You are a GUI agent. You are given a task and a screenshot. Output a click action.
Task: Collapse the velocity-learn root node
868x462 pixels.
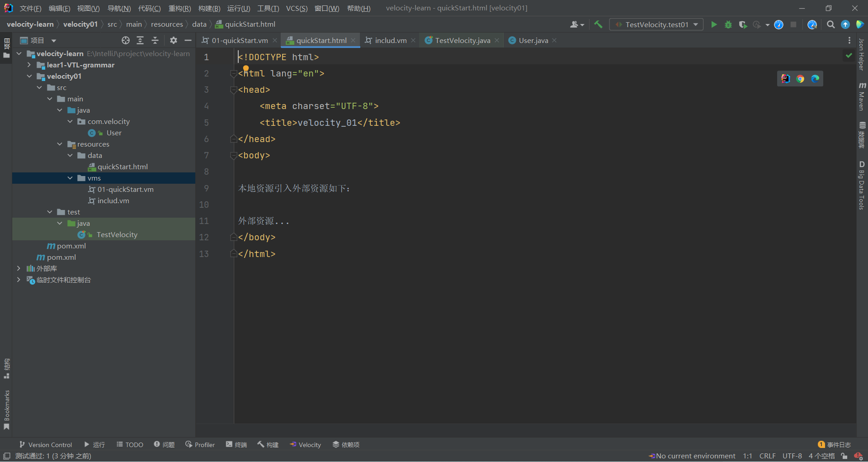click(19, 53)
